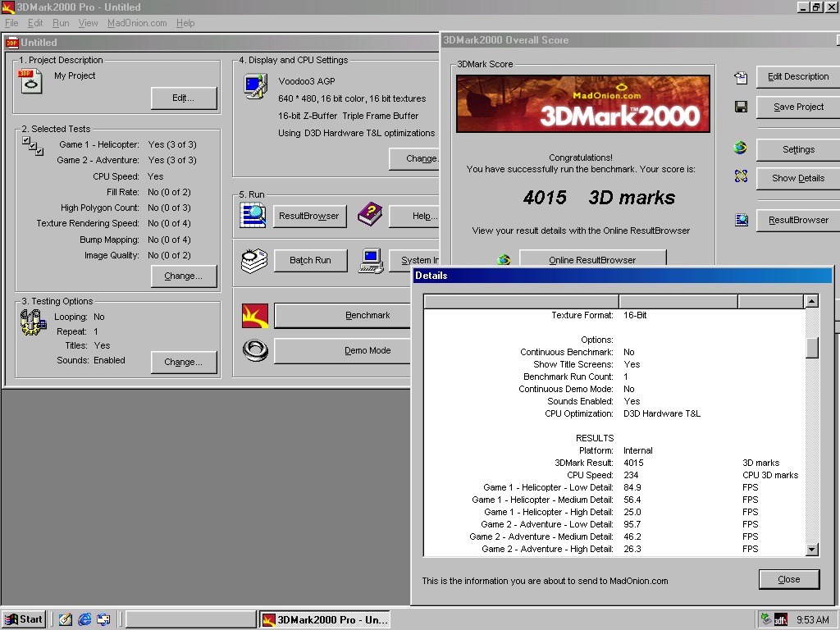The width and height of the screenshot is (840, 630).
Task: Click the Start button
Action: (x=24, y=619)
